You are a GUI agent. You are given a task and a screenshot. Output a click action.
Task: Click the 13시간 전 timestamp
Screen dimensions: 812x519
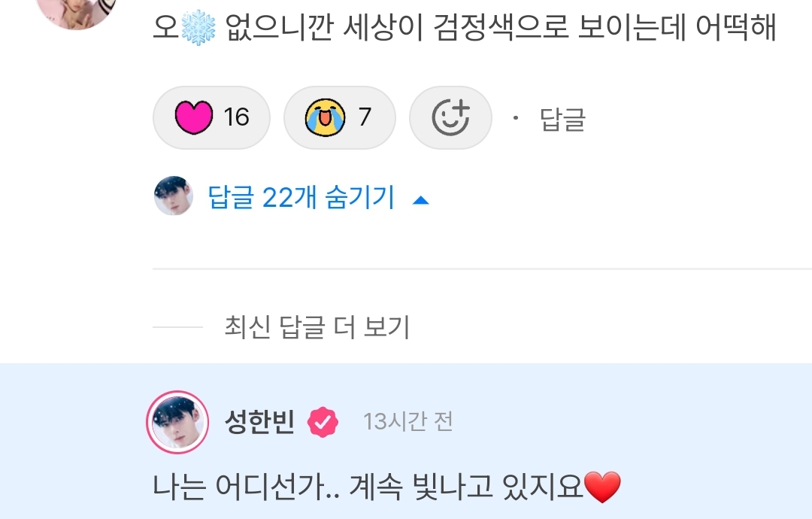(x=408, y=422)
